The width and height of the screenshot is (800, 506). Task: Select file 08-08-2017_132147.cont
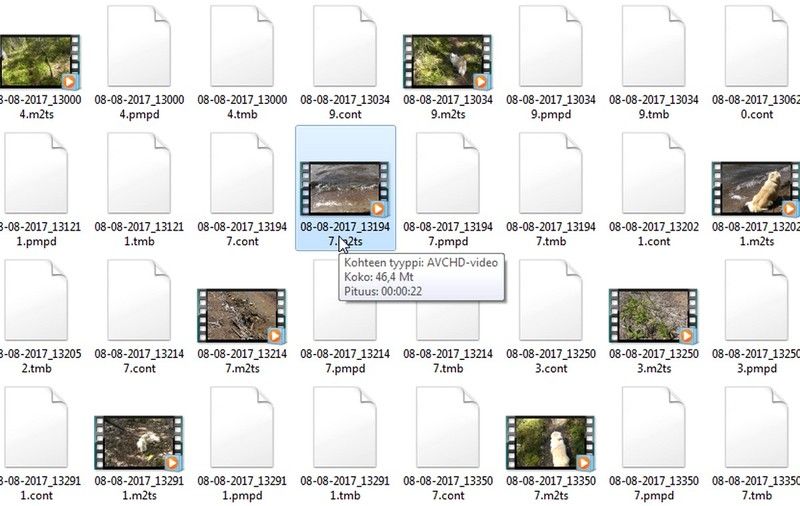139,300
